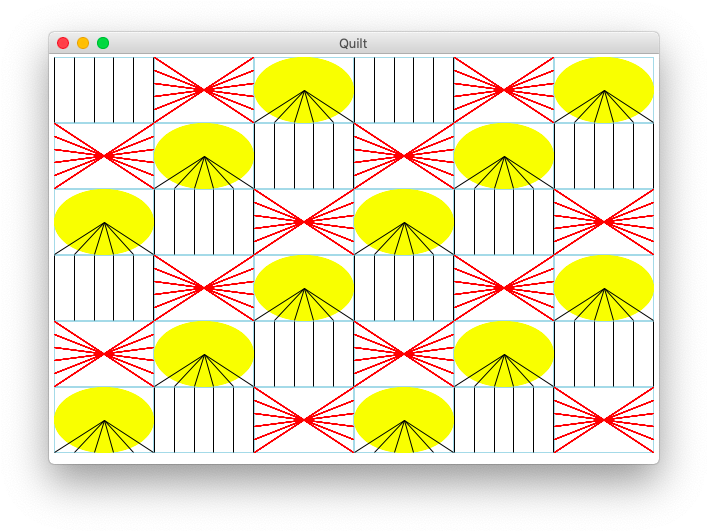Select leftmost striped patch in fourth row
The height and width of the screenshot is (531, 707).
104,288
